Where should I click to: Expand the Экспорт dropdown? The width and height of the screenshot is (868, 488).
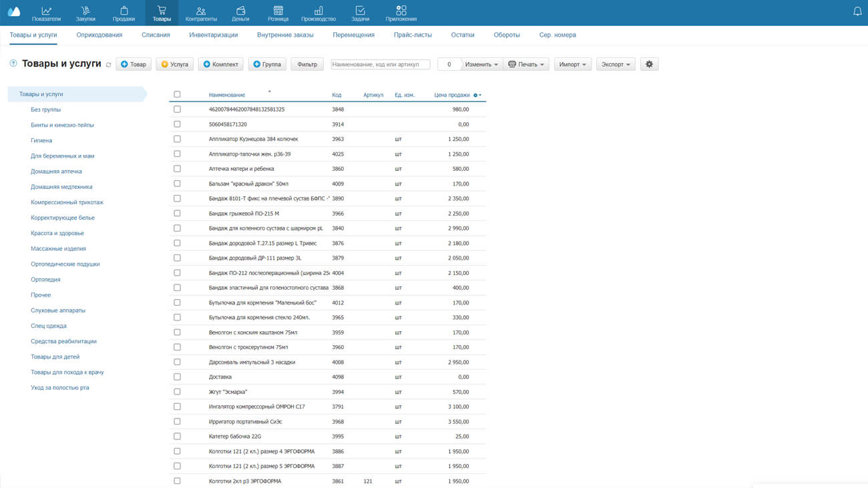616,65
